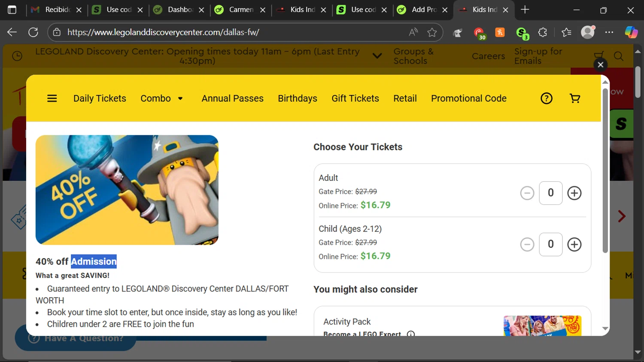Open the shopping cart in popup
The height and width of the screenshot is (362, 644).
[575, 98]
